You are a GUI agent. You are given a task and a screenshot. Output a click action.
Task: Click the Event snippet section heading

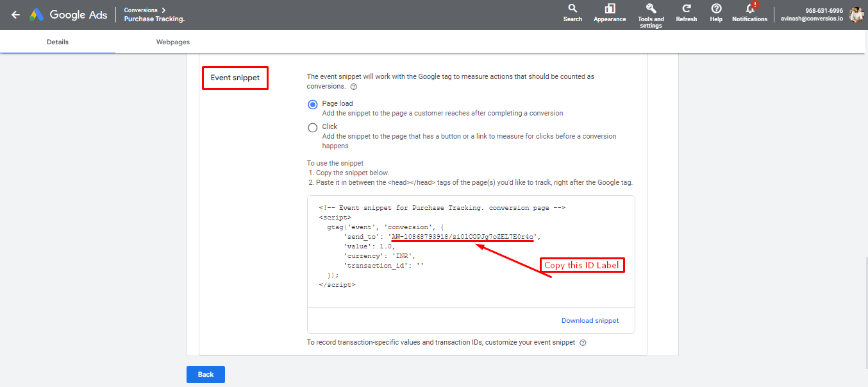(x=235, y=78)
